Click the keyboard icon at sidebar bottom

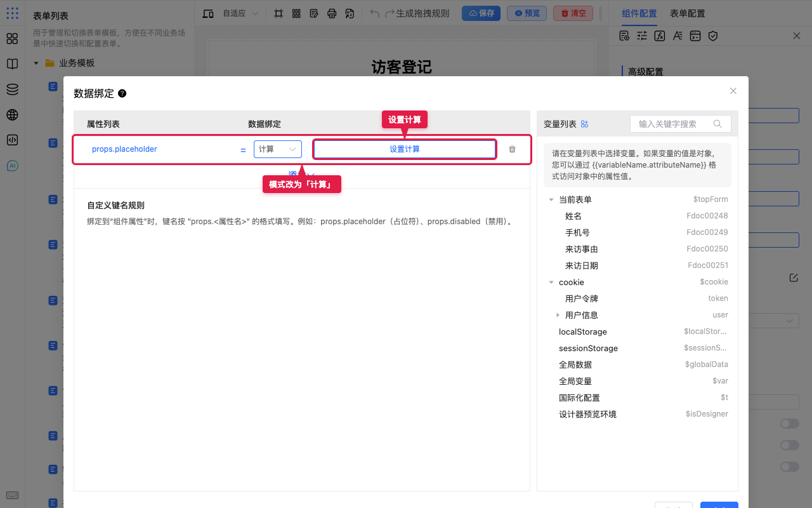pos(12,496)
